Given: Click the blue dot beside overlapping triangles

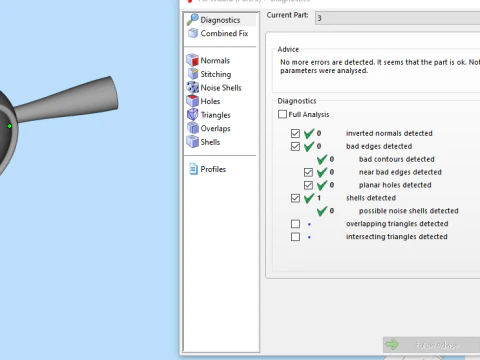Looking at the screenshot, I should coord(309,224).
